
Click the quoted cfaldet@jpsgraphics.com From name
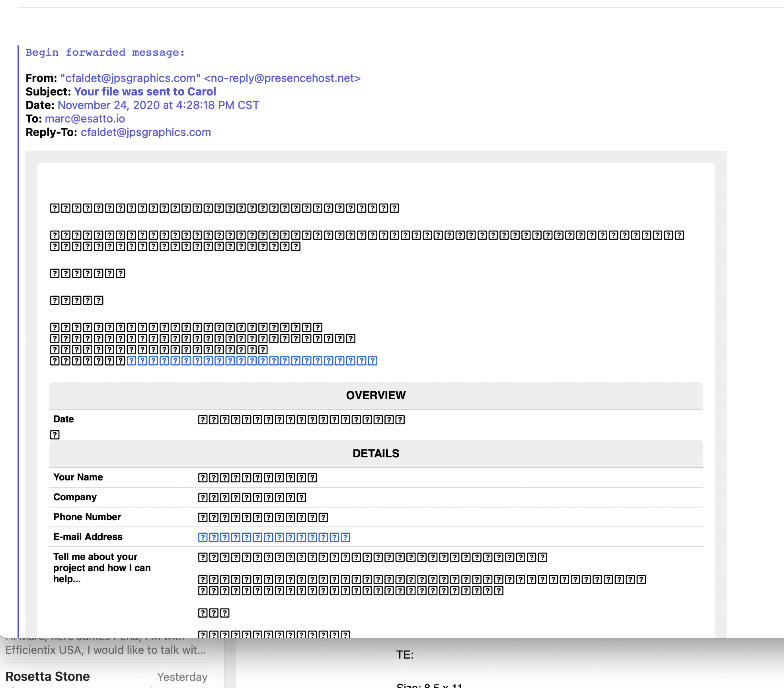pyautogui.click(x=130, y=78)
